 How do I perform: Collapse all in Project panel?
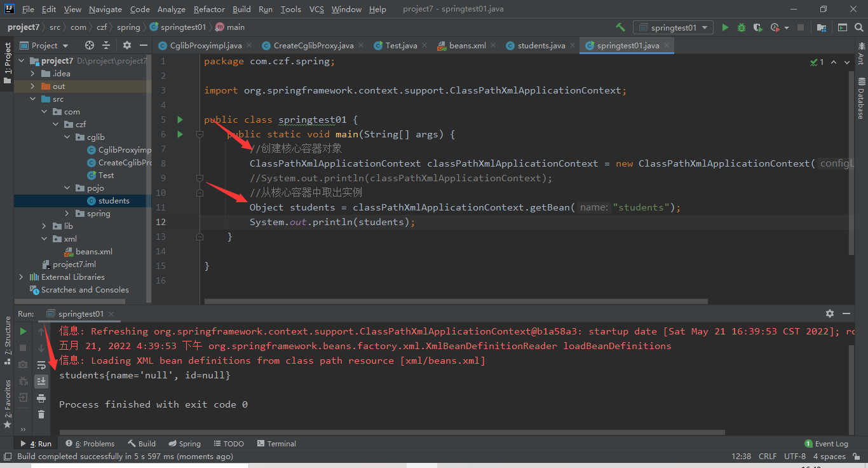[106, 45]
